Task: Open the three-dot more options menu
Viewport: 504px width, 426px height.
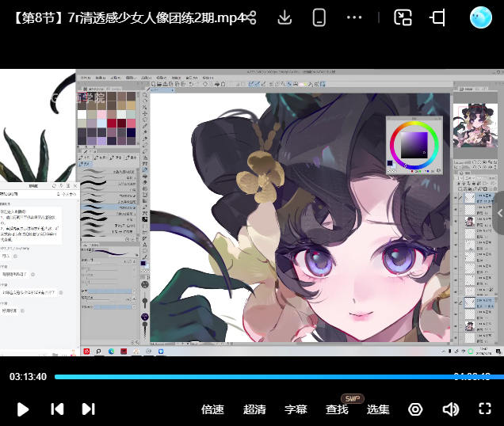Action: [354, 17]
